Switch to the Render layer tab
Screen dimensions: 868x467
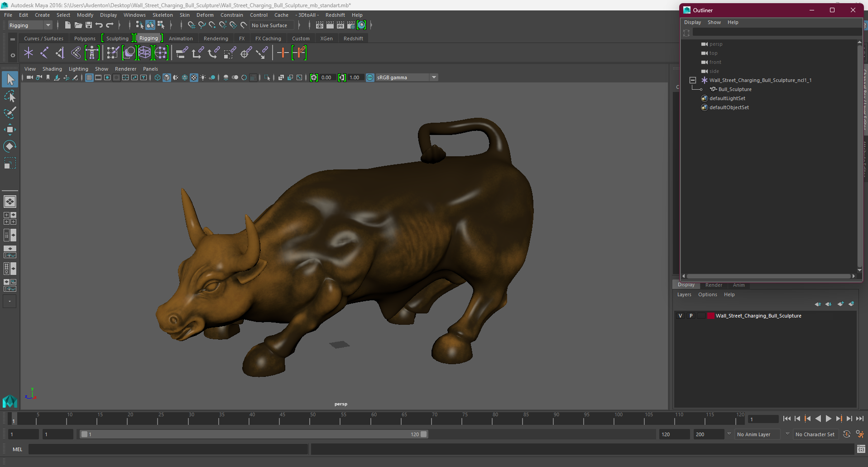[x=714, y=285]
